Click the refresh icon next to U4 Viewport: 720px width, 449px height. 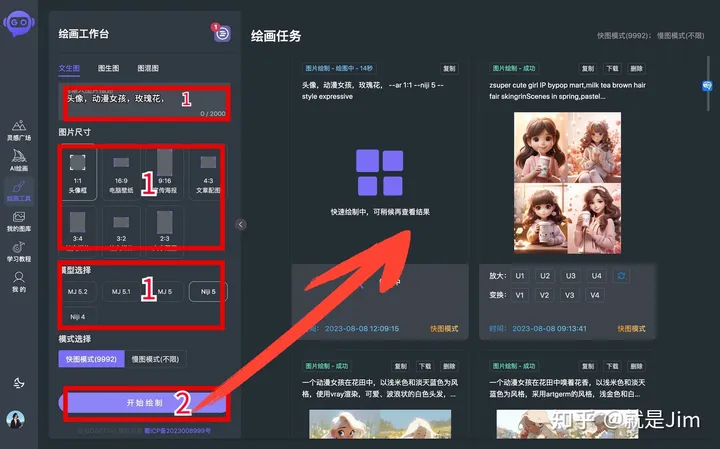[623, 276]
